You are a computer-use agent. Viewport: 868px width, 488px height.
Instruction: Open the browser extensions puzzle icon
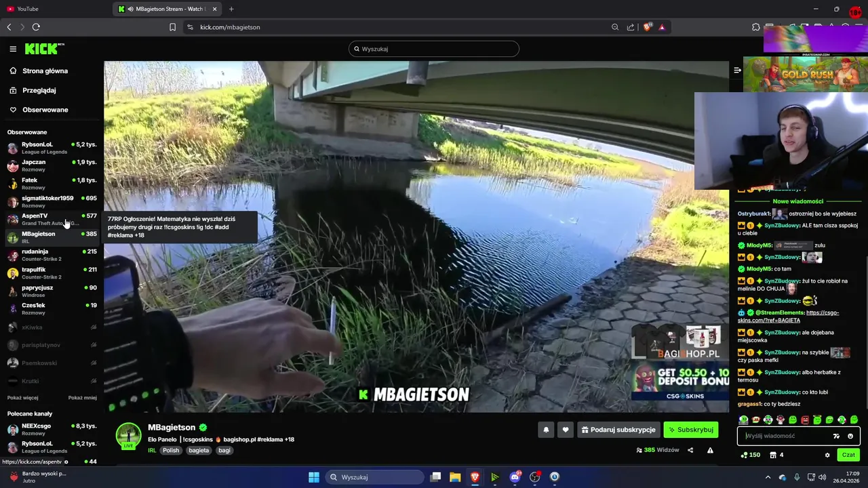[756, 27]
